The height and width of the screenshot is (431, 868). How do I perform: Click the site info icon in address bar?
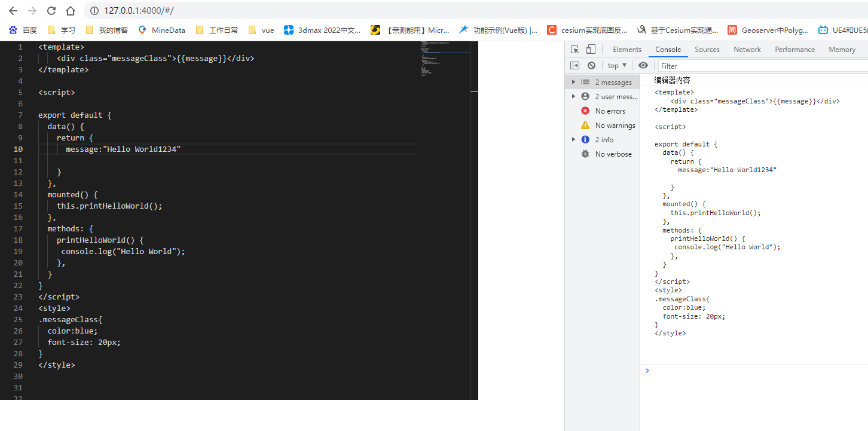(x=94, y=11)
